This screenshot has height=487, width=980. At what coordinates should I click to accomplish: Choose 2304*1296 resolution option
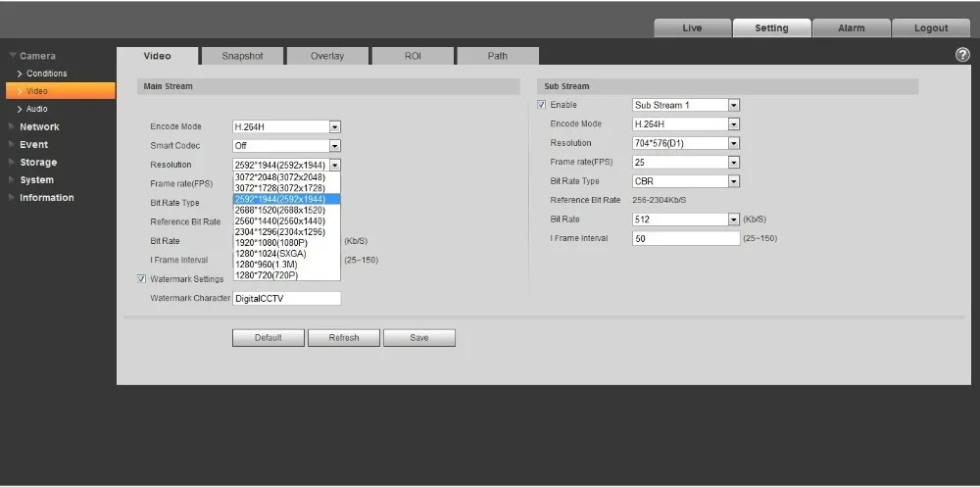pyautogui.click(x=287, y=232)
